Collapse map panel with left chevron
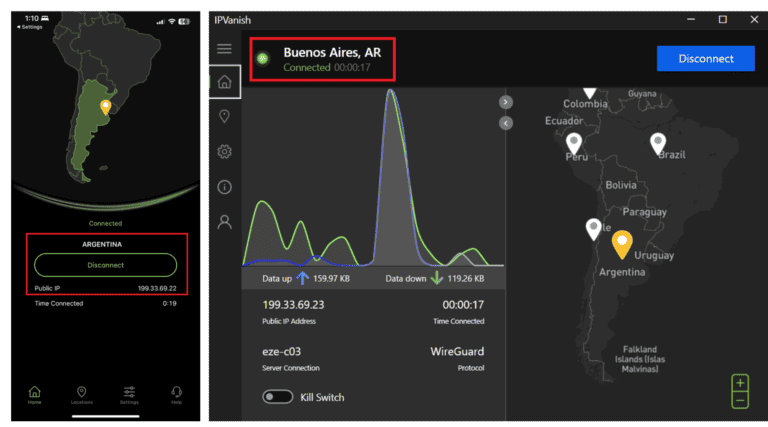The image size is (768, 427). click(x=505, y=123)
